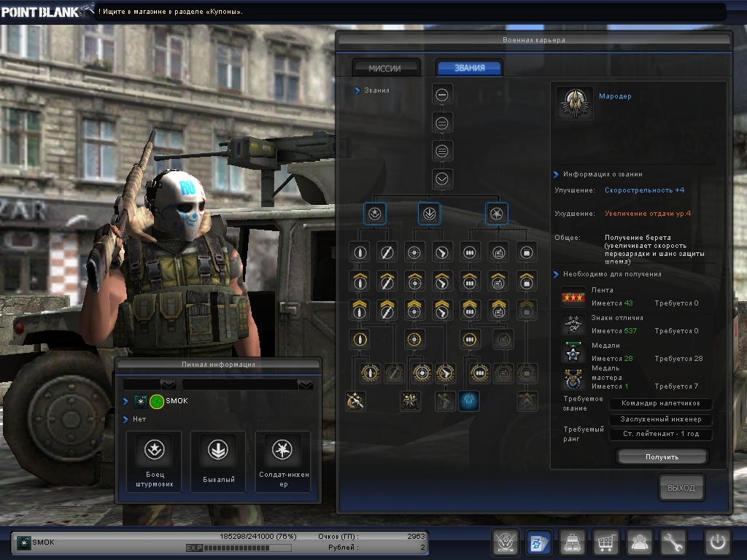Select the gold-circled crosshair rank icon

[414, 340]
